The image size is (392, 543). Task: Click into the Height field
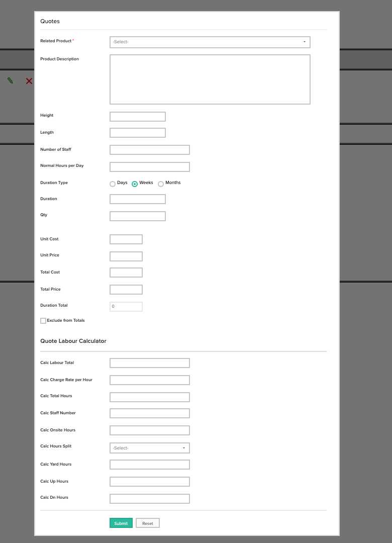138,116
